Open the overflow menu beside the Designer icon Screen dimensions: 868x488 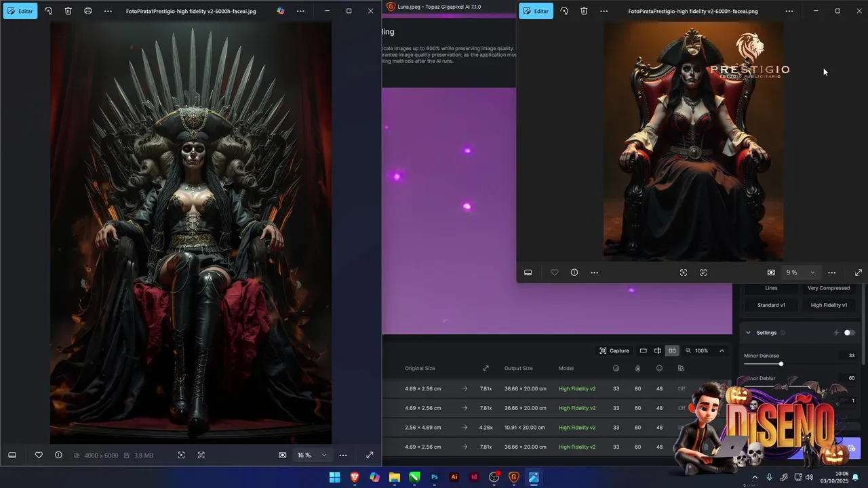tap(300, 11)
